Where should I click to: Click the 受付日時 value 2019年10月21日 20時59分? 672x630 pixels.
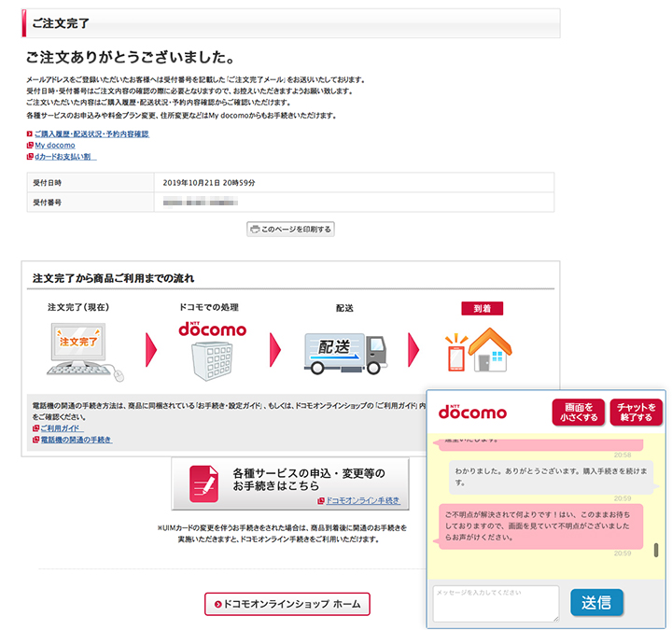(209, 183)
